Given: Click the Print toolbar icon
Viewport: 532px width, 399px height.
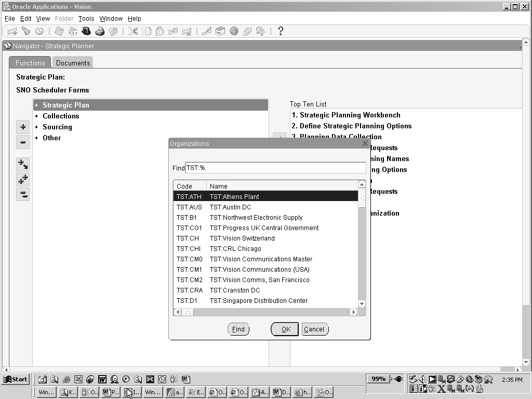Looking at the screenshot, I should point(100,31).
